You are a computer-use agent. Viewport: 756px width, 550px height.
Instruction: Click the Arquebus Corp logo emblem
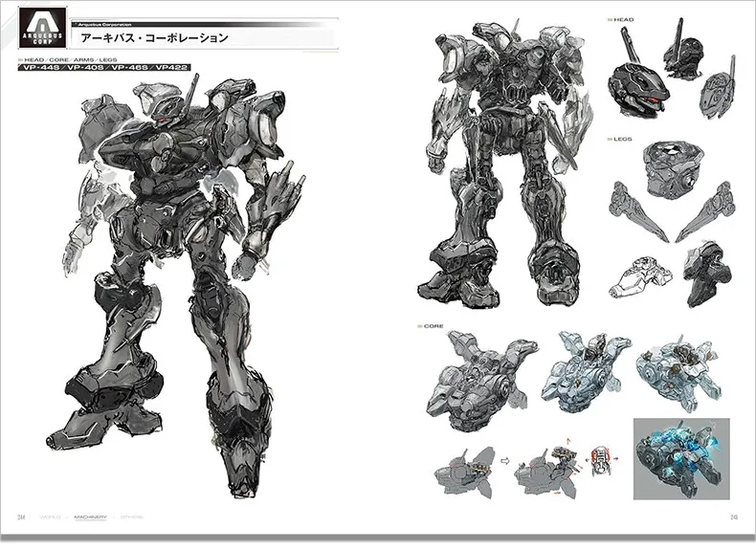click(42, 27)
